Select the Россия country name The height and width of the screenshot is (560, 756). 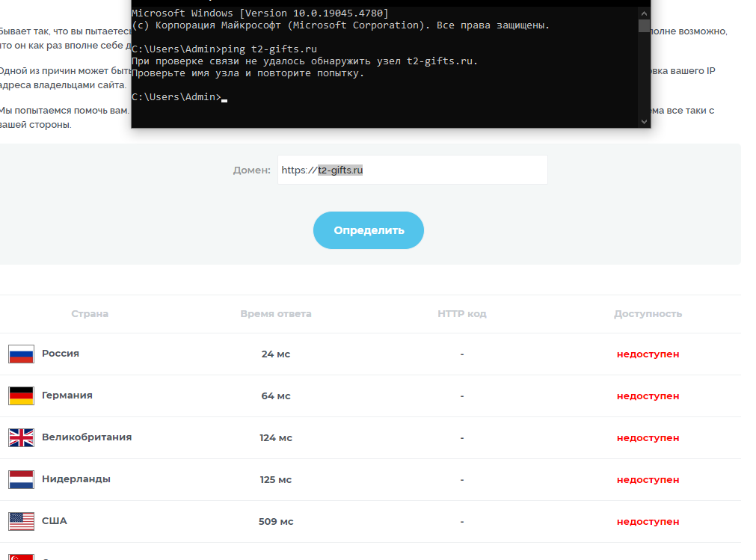[x=61, y=353]
